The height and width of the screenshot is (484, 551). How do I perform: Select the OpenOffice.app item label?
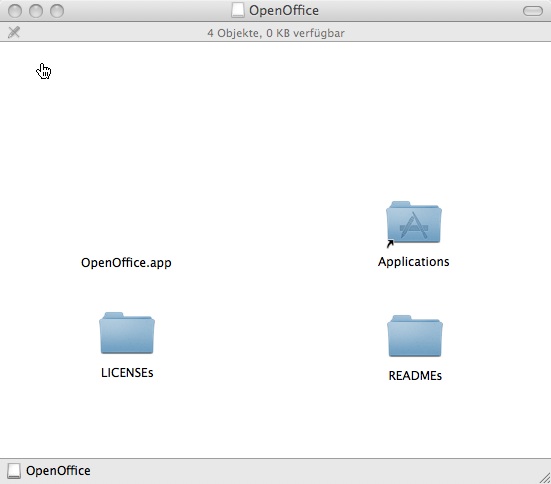point(126,263)
